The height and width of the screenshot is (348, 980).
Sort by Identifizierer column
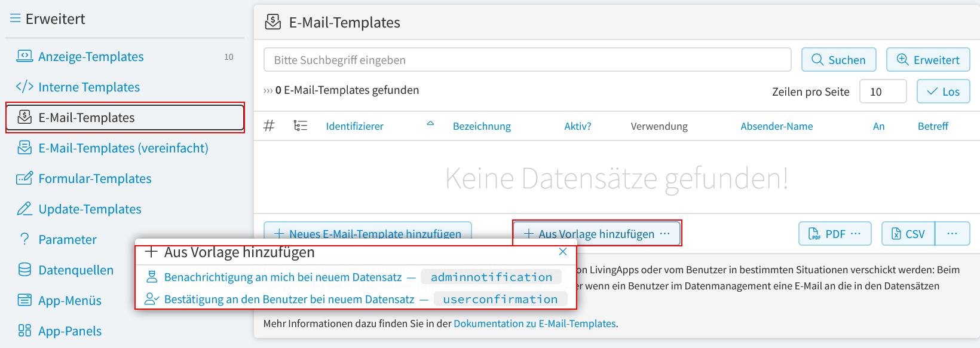click(354, 126)
